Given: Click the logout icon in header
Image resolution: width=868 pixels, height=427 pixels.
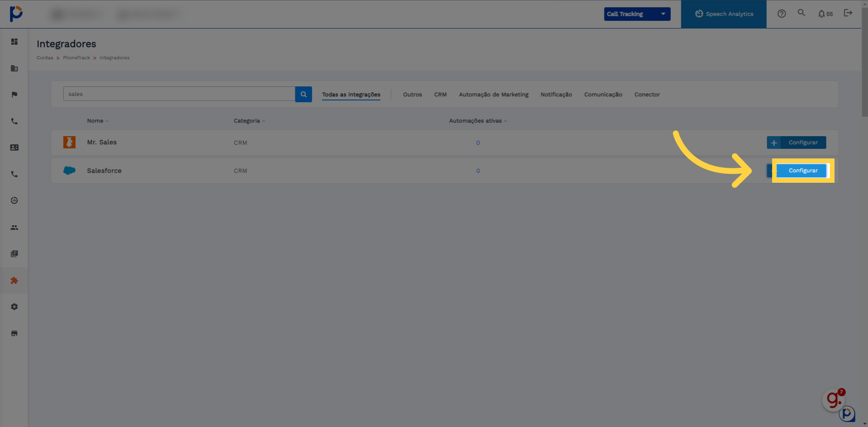Looking at the screenshot, I should (848, 13).
